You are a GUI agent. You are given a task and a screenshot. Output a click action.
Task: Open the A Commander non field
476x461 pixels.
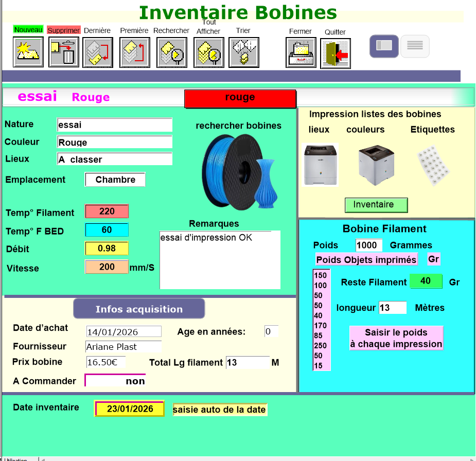click(x=115, y=381)
